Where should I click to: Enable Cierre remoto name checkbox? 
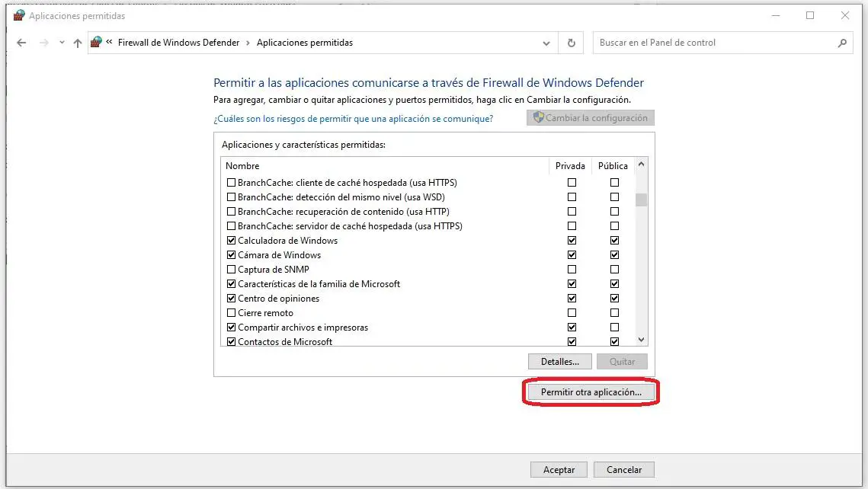tap(232, 312)
